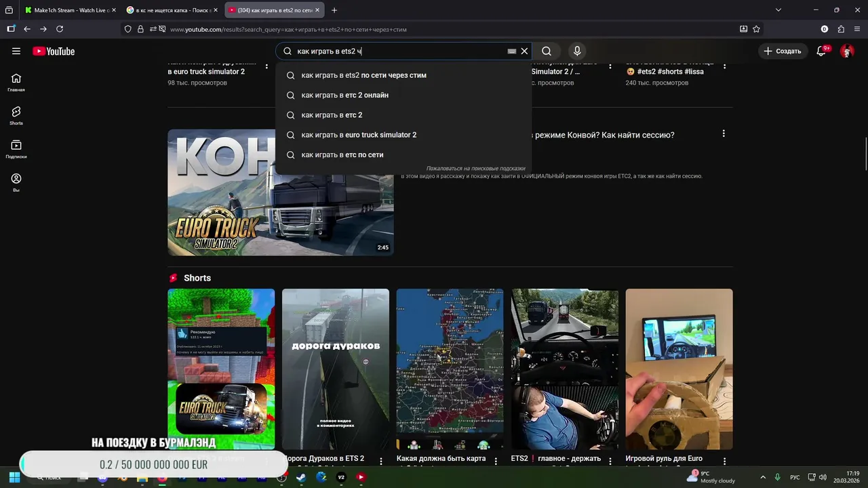868x488 pixels.
Task: Select suggestion 'как играть в ets2 по сети через стим'
Action: tap(403, 75)
